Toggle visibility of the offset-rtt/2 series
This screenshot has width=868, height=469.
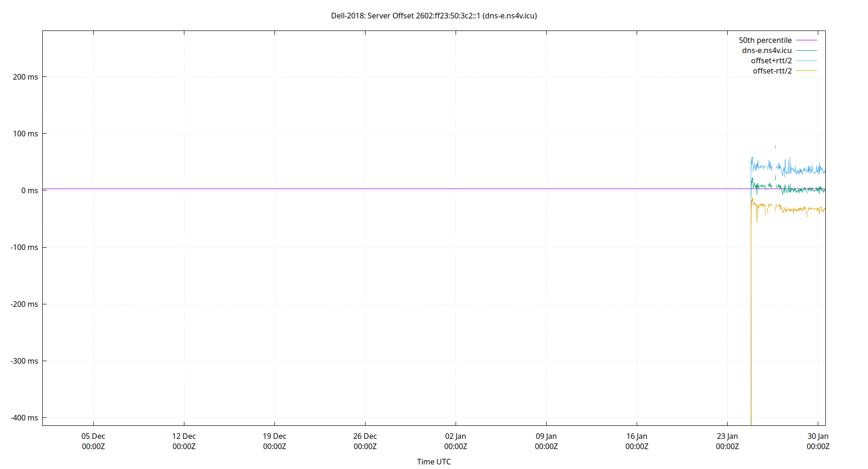tap(771, 71)
